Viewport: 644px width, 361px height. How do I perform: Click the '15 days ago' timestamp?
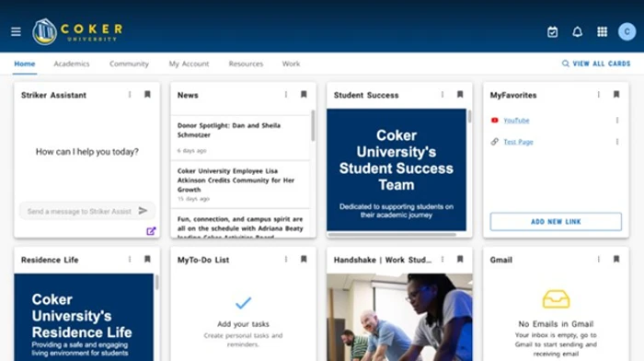[x=193, y=199]
